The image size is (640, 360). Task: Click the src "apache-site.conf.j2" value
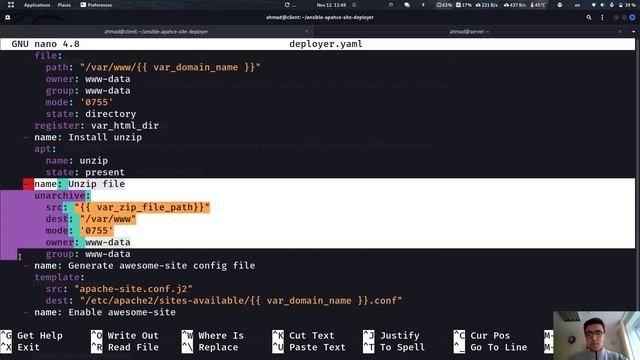tap(133, 289)
